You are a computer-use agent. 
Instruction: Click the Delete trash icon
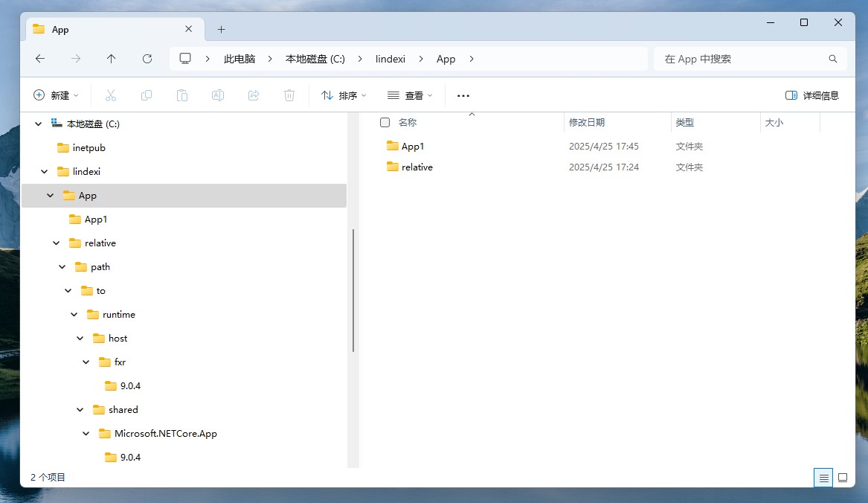(x=289, y=95)
